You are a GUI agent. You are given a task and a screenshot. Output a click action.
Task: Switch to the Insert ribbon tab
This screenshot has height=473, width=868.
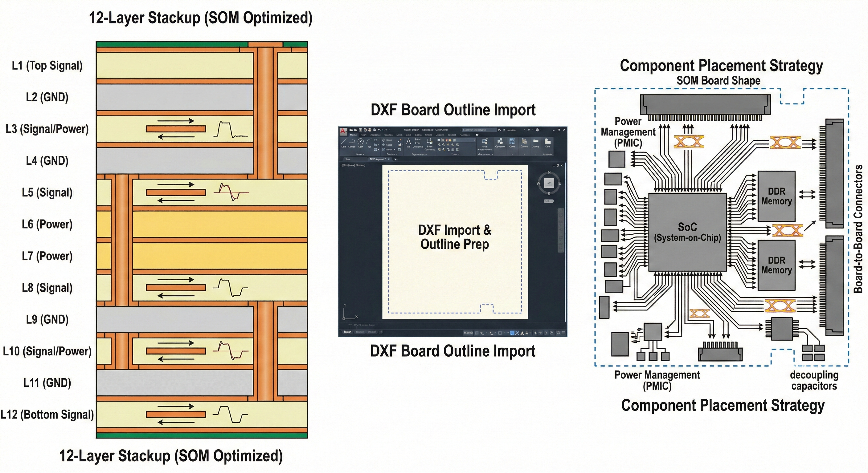pos(364,135)
